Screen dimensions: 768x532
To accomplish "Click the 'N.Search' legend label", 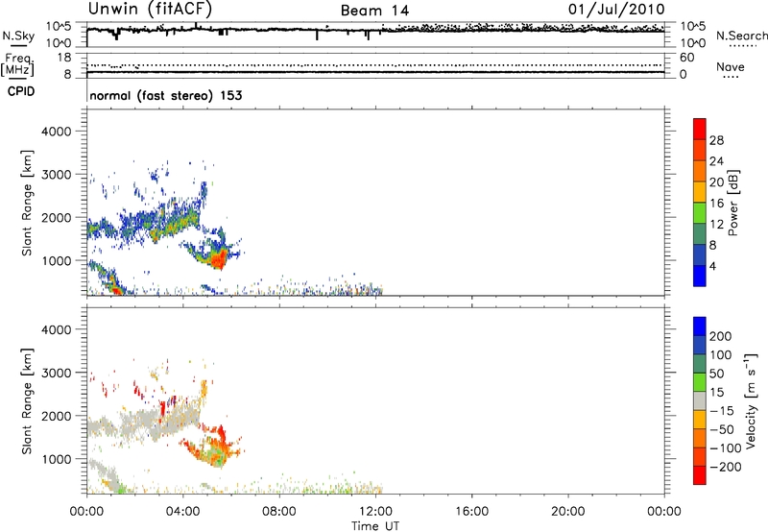I will [741, 36].
